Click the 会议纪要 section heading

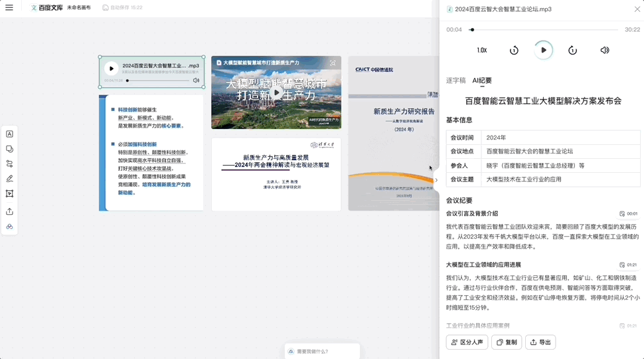point(459,201)
